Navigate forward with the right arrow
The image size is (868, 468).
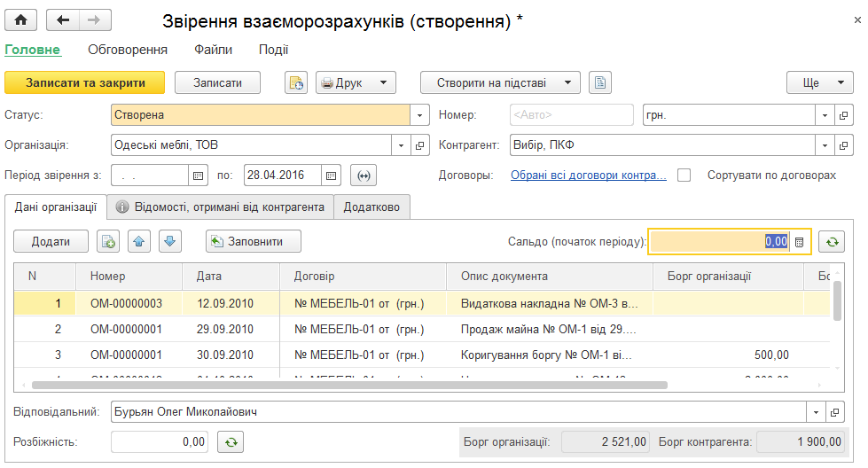pos(95,20)
